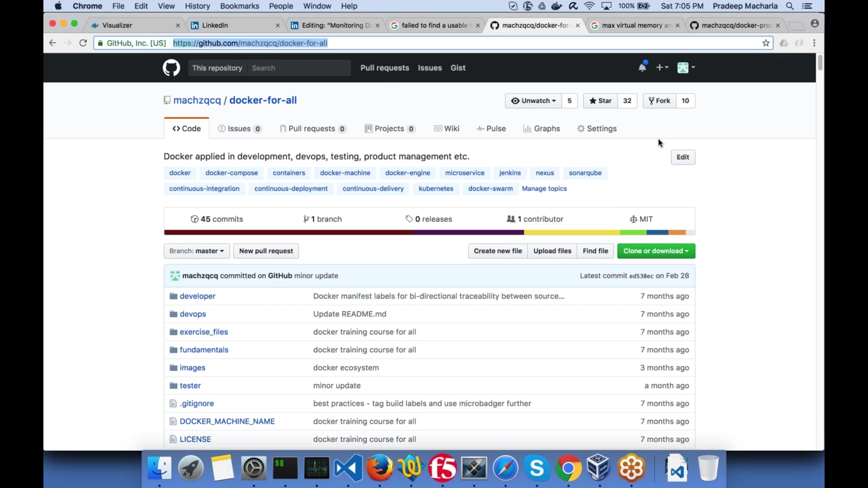Click the Spotlight search magnifier

point(790,6)
